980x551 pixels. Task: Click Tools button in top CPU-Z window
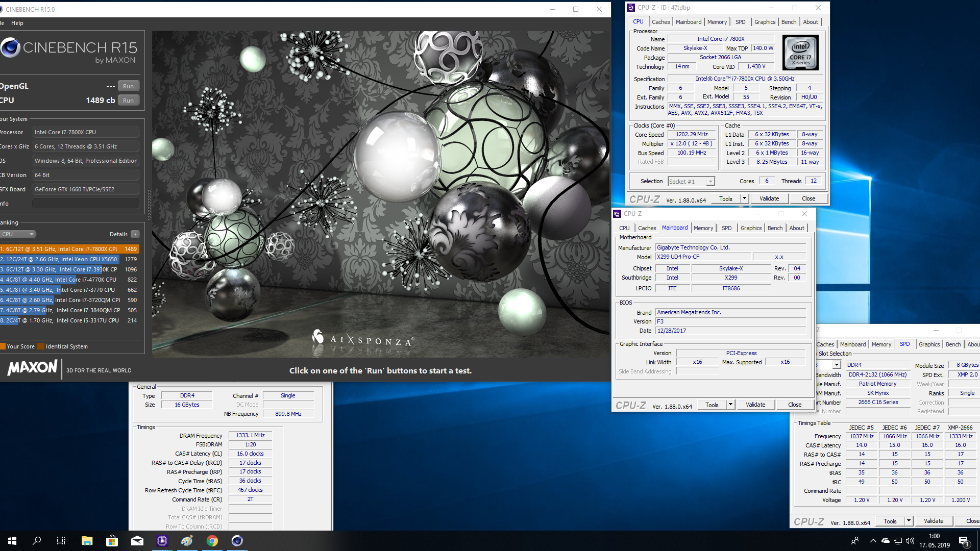click(725, 199)
